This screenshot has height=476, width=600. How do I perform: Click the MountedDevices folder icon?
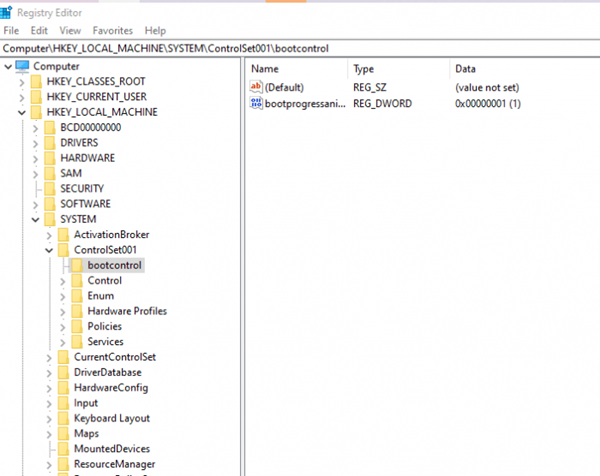coord(64,449)
